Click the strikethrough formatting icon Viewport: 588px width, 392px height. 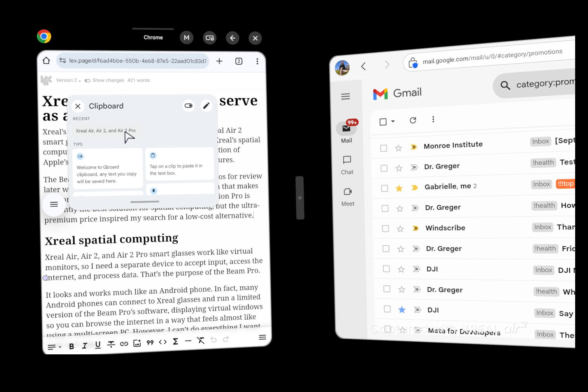111,341
